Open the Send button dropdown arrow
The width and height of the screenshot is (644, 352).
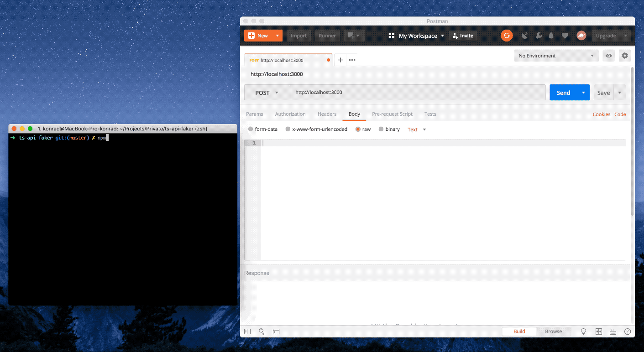tap(583, 93)
